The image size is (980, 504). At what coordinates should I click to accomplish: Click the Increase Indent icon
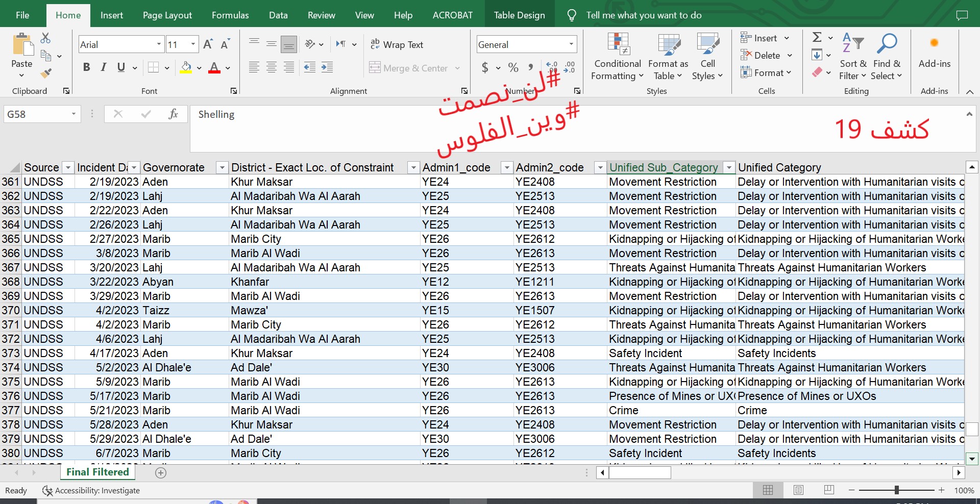tap(327, 67)
